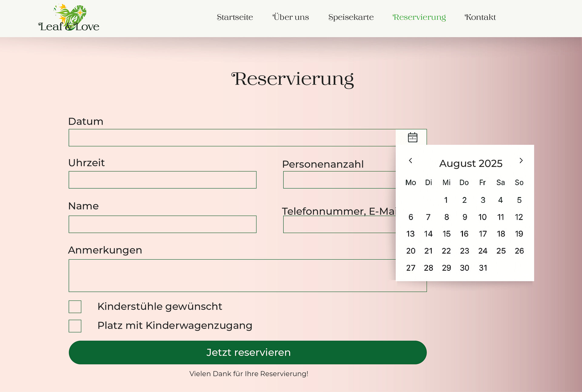Open the Startseite menu item
Viewport: 582px width, 392px height.
[235, 17]
